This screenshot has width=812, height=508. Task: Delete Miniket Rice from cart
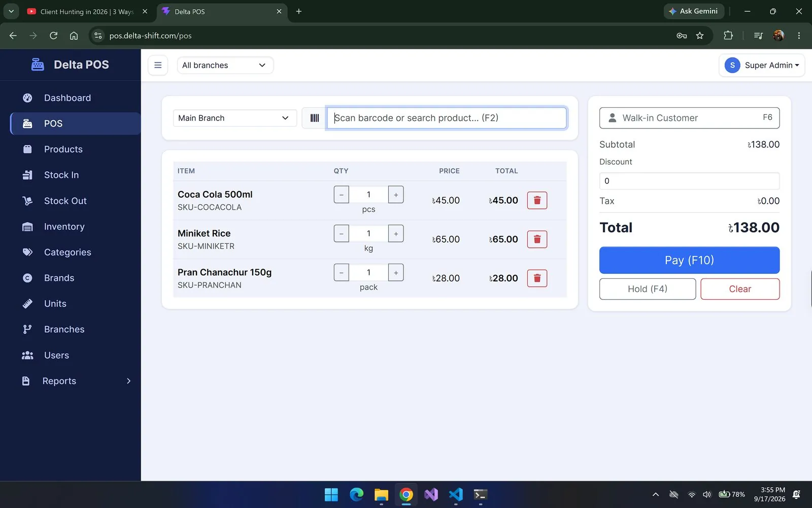pyautogui.click(x=537, y=239)
